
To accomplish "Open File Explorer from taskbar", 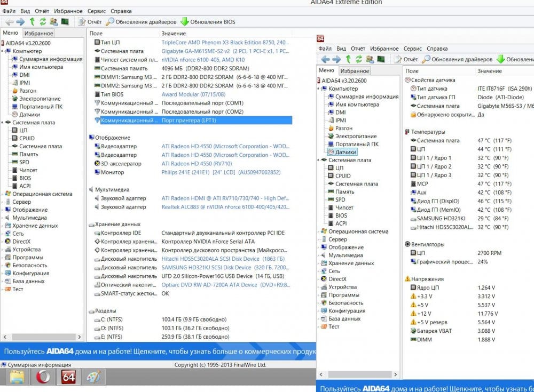I will point(17,377).
